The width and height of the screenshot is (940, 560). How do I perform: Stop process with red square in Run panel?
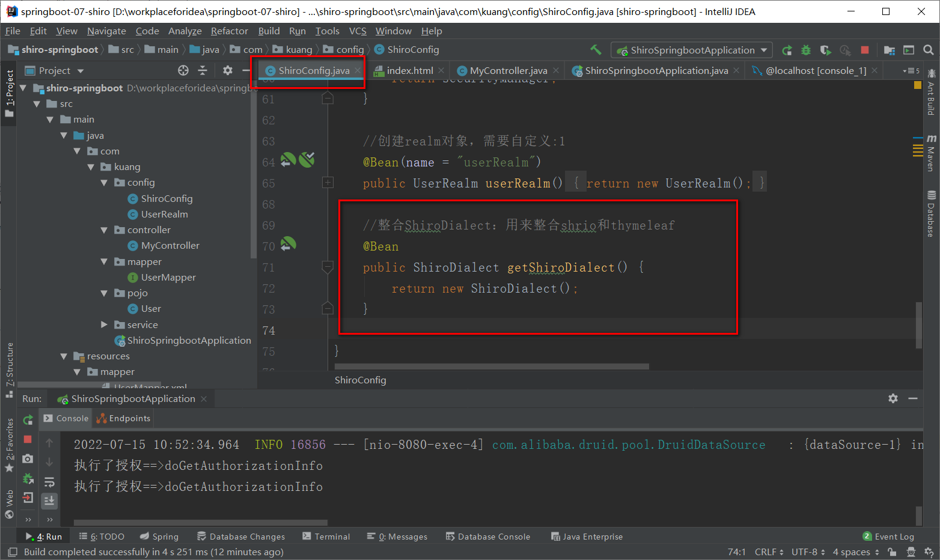click(x=28, y=439)
